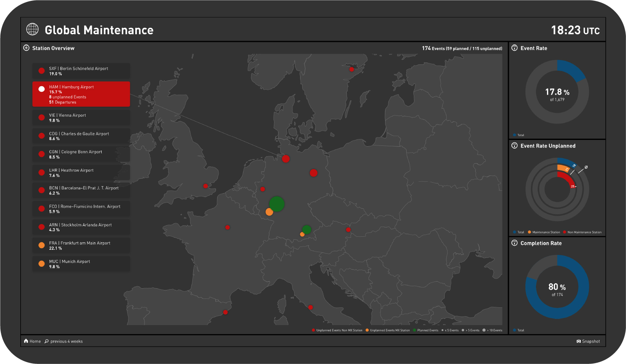Screen dimensions: 626x364
Task: Select LHR Heathrow Airport in station list
Action: point(81,172)
